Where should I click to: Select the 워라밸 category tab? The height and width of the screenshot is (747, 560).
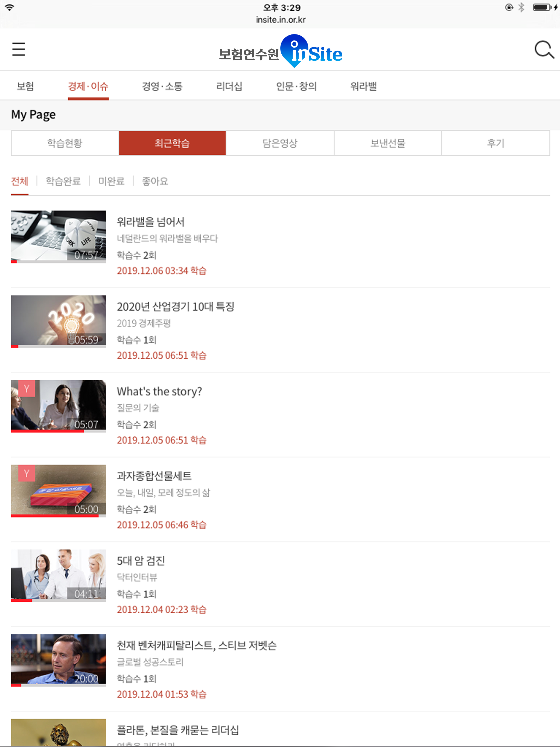tap(363, 86)
